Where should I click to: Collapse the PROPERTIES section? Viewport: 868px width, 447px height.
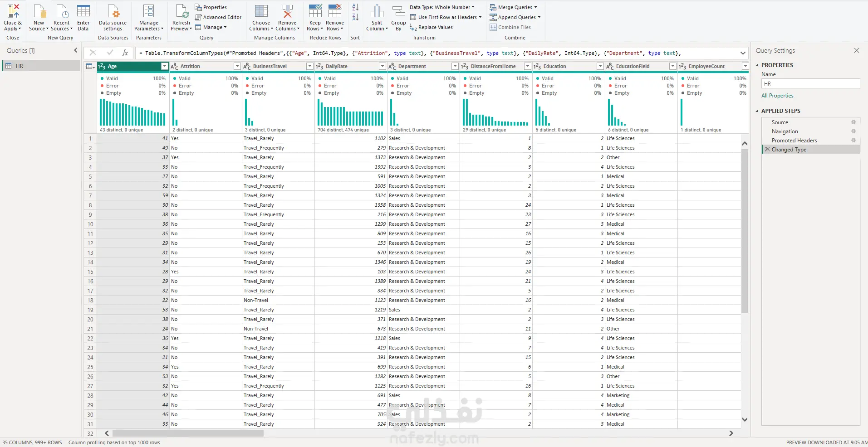[x=757, y=65]
